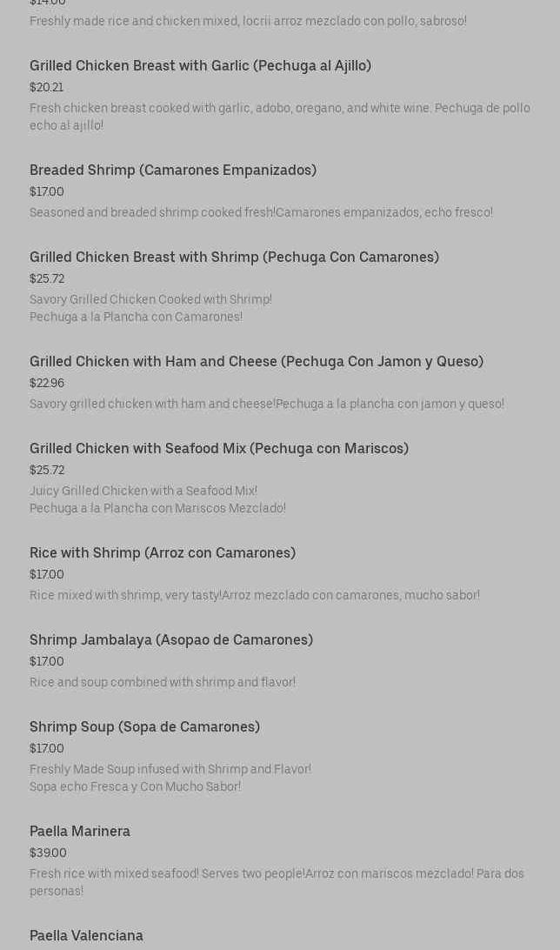Select the Breaded Shrimp (Camarones Empanizados) title
The image size is (560, 950).
pos(173,171)
